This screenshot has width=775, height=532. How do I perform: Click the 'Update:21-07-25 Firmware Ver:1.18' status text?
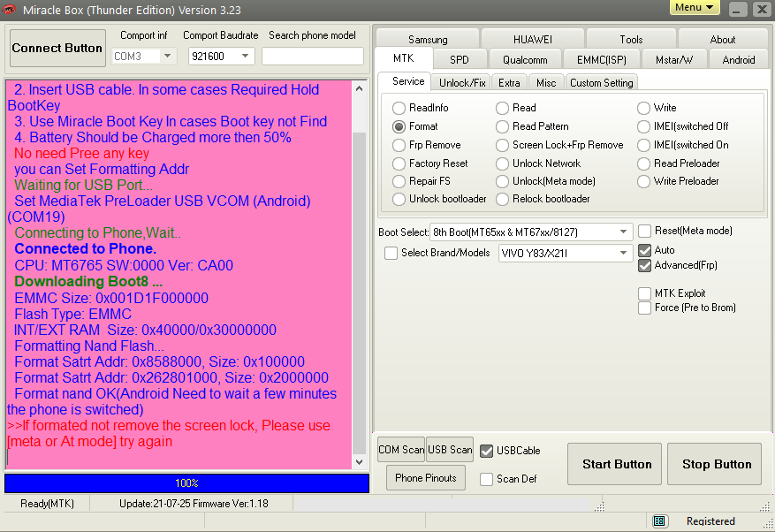tap(194, 504)
